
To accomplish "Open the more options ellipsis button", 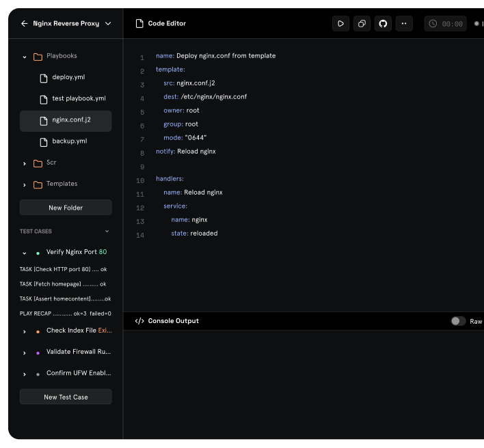I will pos(404,24).
